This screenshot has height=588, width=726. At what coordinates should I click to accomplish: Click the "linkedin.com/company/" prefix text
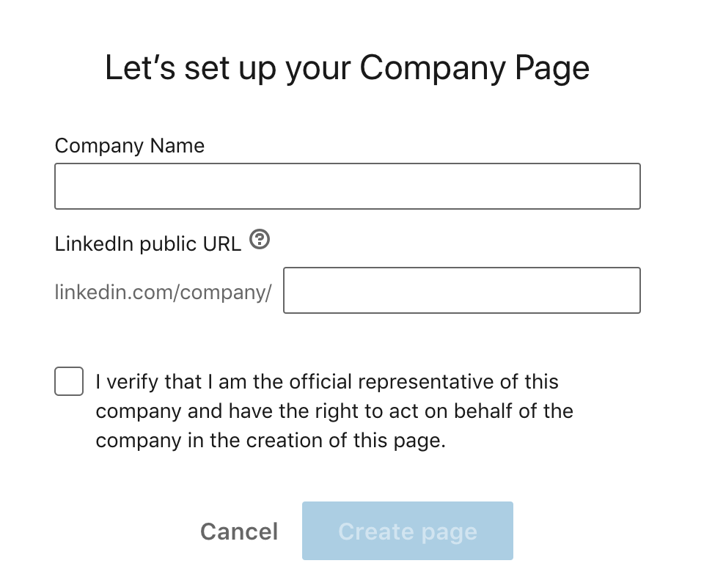point(163,292)
